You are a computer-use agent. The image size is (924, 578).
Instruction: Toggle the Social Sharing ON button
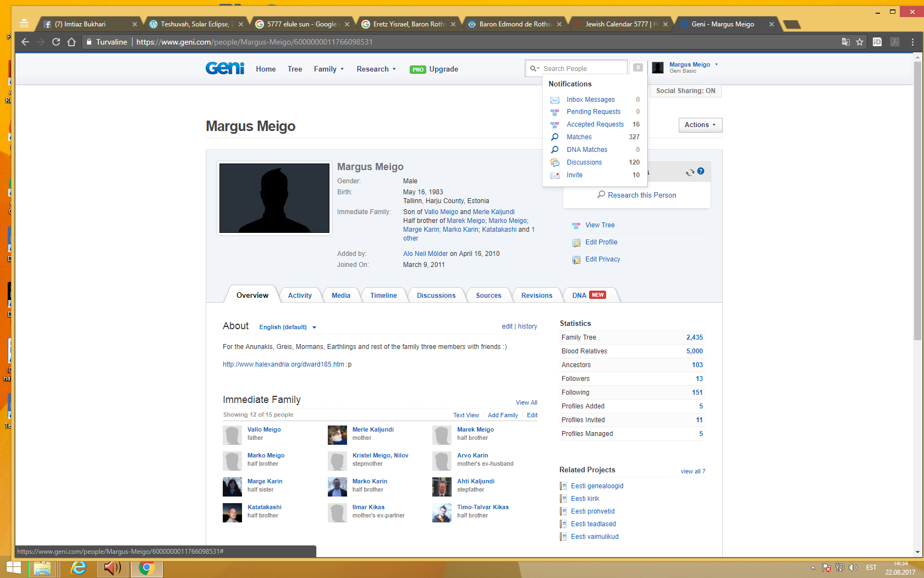click(x=685, y=91)
